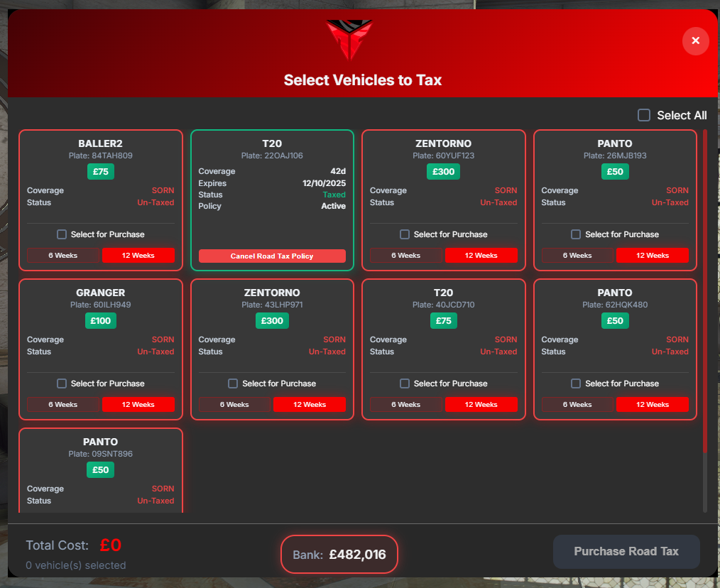Click the Active policy value
Screen dimensions: 720x588
(333, 206)
